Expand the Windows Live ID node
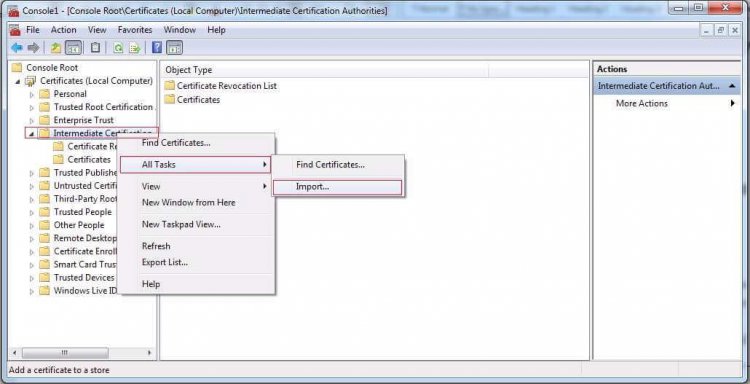This screenshot has height=384, width=750. click(x=32, y=291)
